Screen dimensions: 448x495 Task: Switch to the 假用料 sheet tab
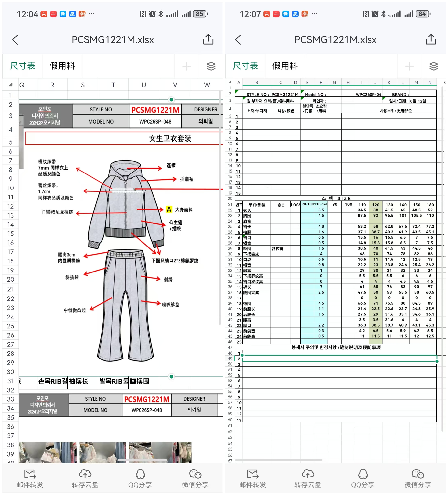click(x=62, y=66)
